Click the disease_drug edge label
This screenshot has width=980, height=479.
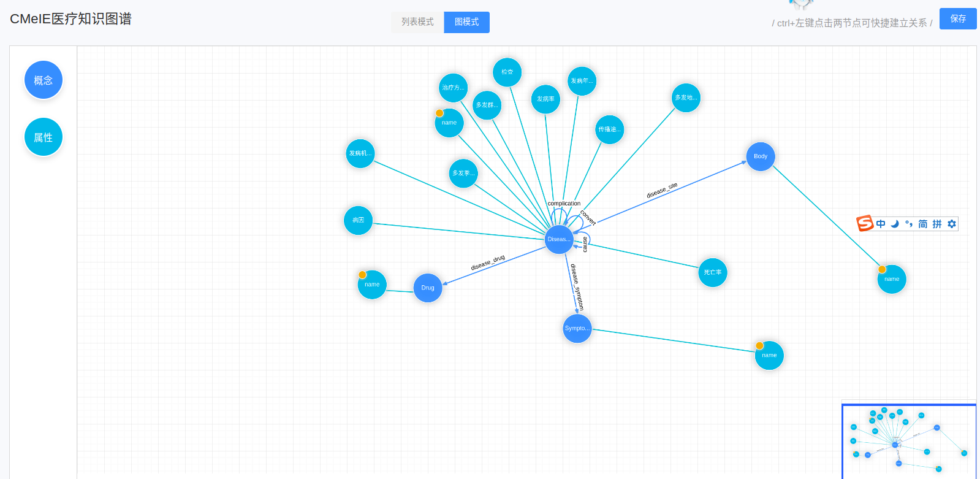tap(488, 262)
